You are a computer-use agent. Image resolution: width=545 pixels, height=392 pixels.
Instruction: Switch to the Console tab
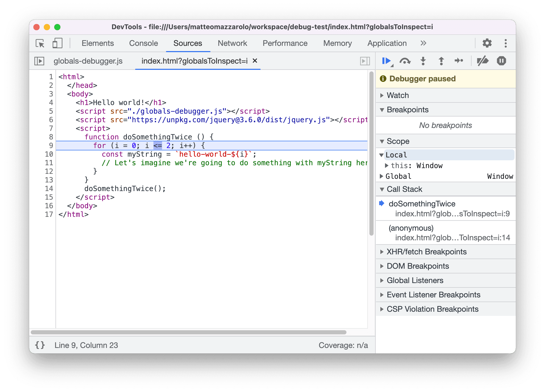[143, 43]
